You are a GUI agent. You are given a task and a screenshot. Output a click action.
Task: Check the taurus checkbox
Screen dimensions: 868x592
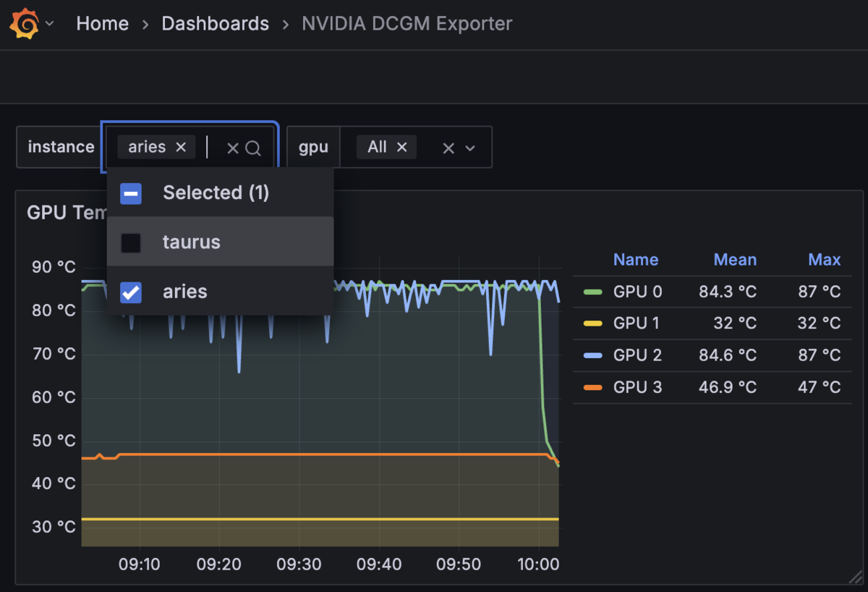131,242
